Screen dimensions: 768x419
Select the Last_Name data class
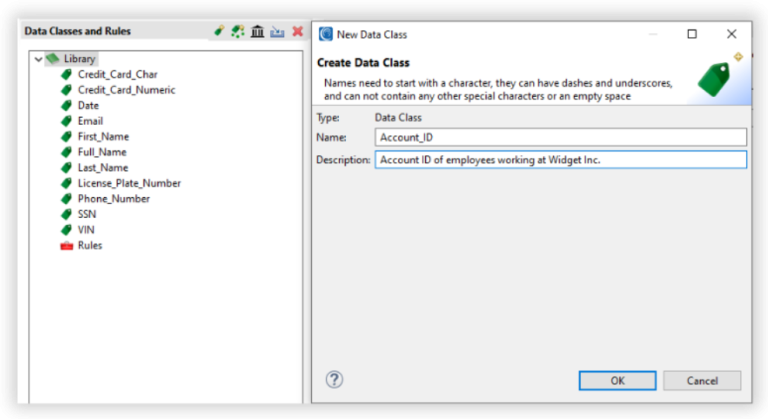point(103,168)
